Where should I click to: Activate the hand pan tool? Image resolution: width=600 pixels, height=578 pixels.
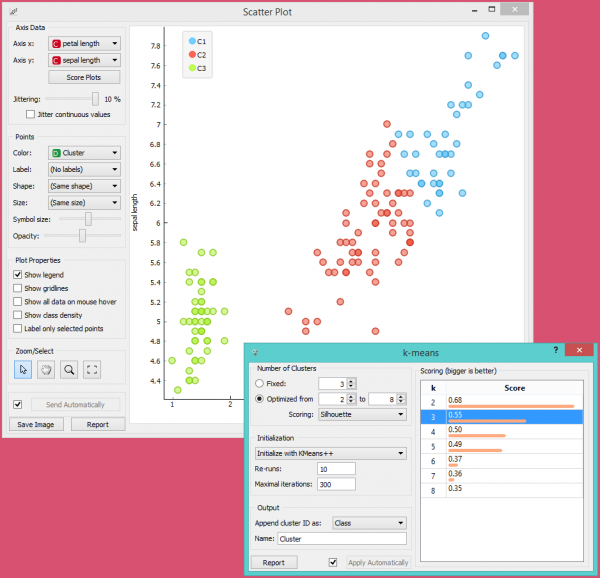45,369
